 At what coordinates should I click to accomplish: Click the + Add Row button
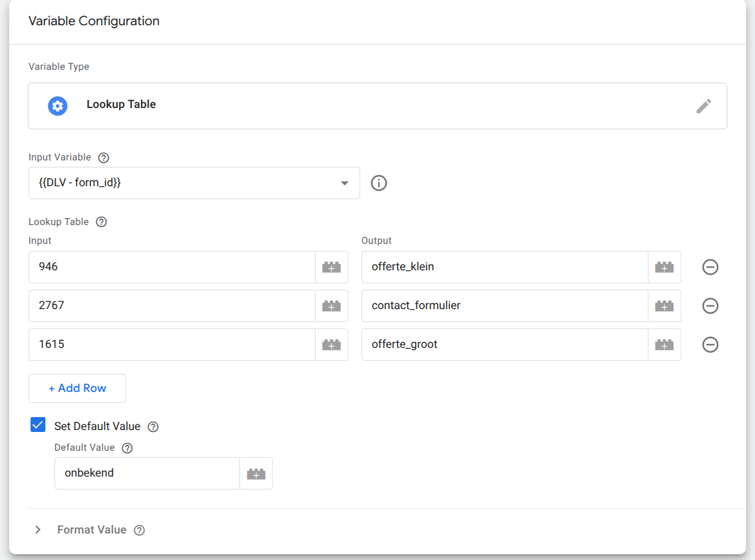click(x=77, y=388)
